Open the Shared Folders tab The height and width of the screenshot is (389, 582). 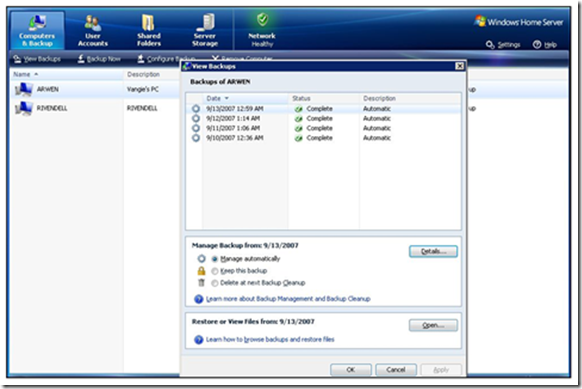click(x=149, y=31)
